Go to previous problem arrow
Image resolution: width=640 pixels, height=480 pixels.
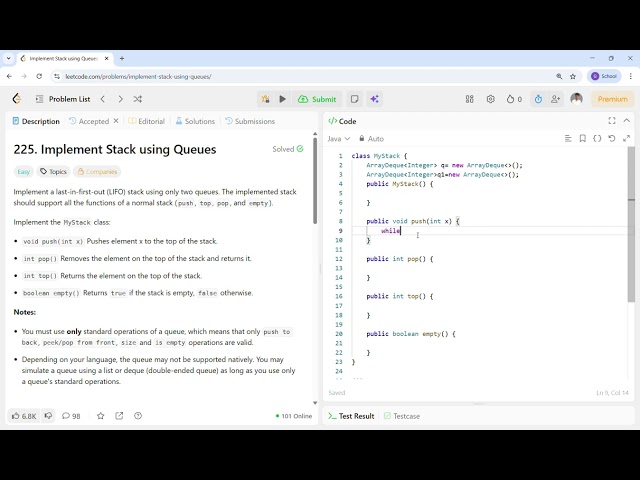click(103, 99)
